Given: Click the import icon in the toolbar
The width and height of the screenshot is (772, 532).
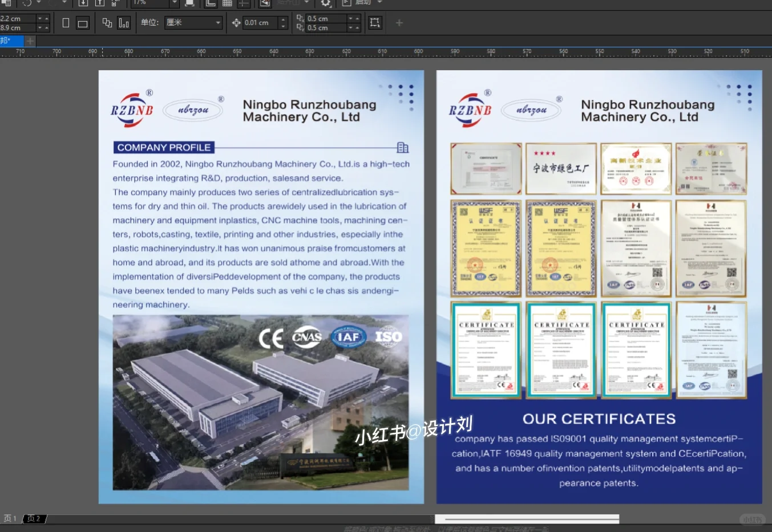Looking at the screenshot, I should [x=83, y=3].
